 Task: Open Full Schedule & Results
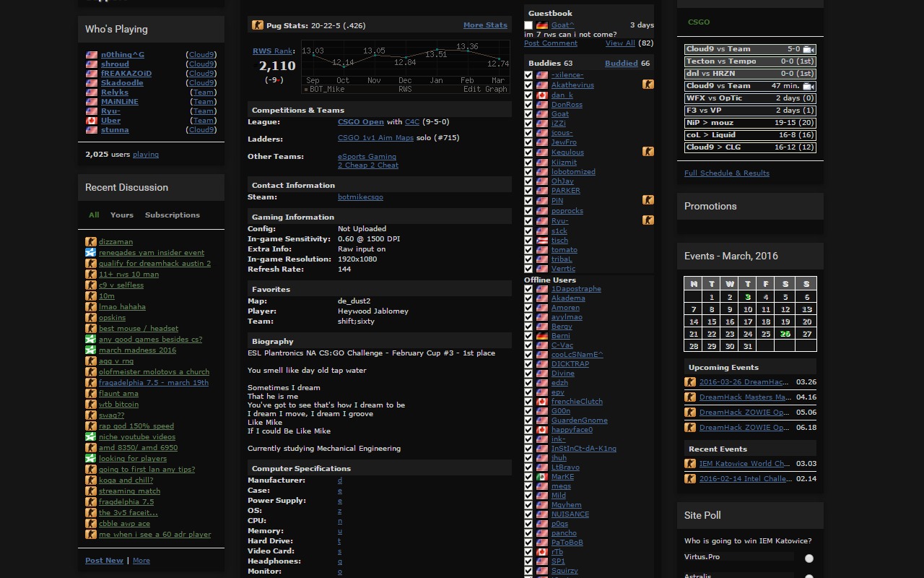click(x=727, y=173)
